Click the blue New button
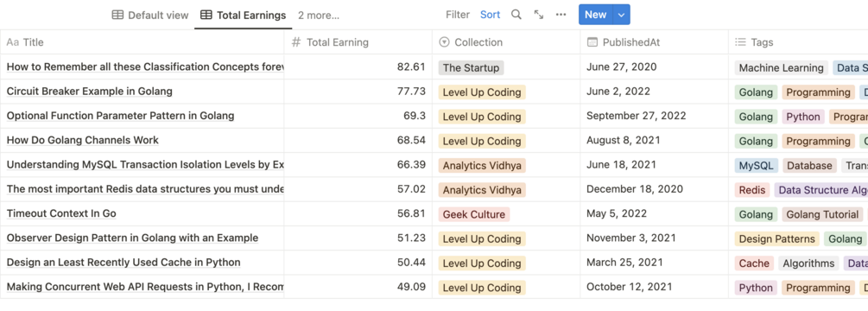Screen dimensions: 868x311 [x=596, y=15]
